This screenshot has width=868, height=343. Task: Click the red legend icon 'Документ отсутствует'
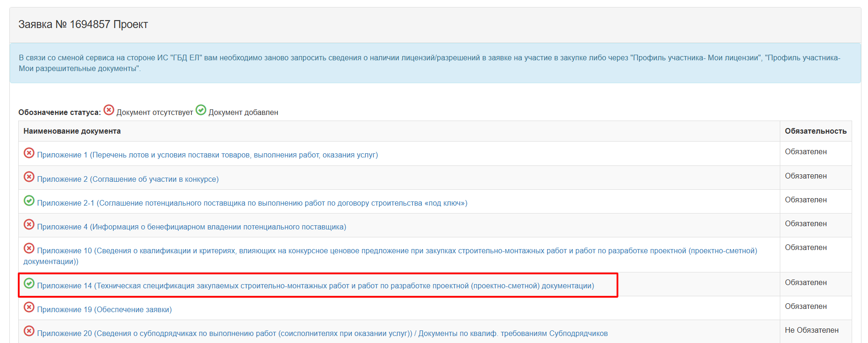click(x=109, y=110)
